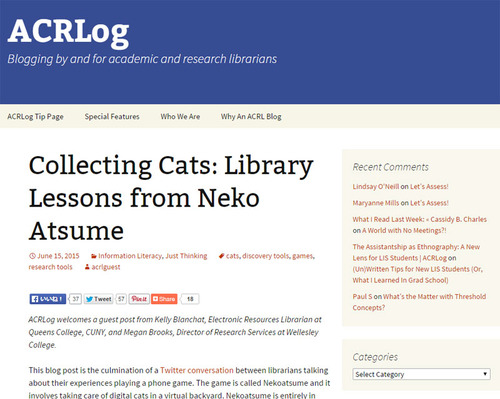Screen dimensions: 500x399
Task: Click the clock icon beside June 15, 2015
Action: [32, 256]
